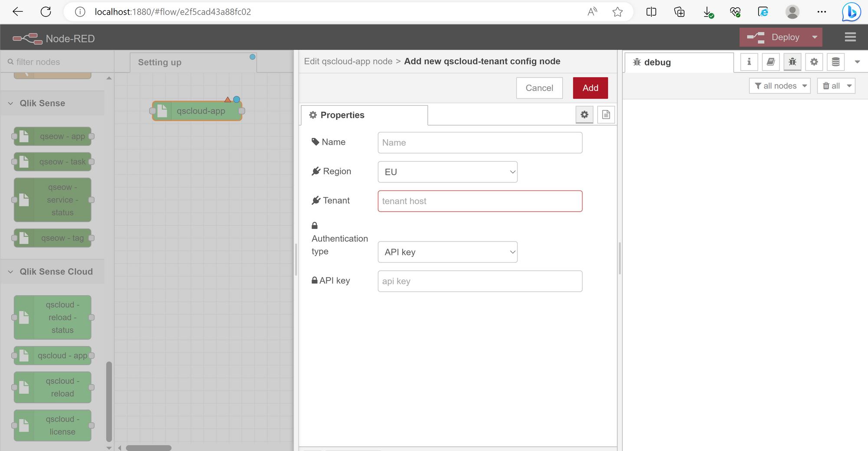Open Authentication type dropdown API key
The height and width of the screenshot is (451, 868).
(x=447, y=252)
